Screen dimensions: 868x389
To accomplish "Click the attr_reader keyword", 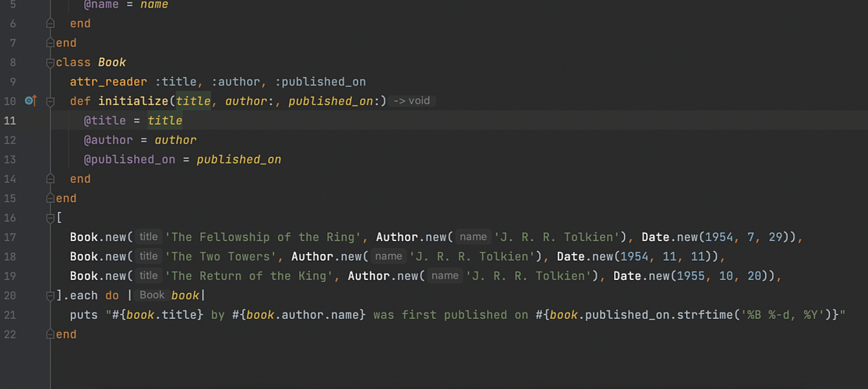I will point(108,82).
